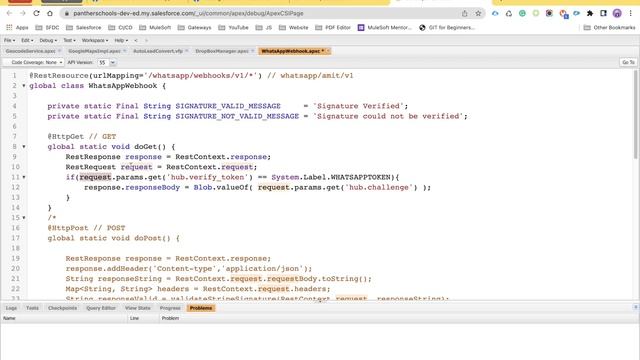Collapse the comment block at line 15

(24, 218)
